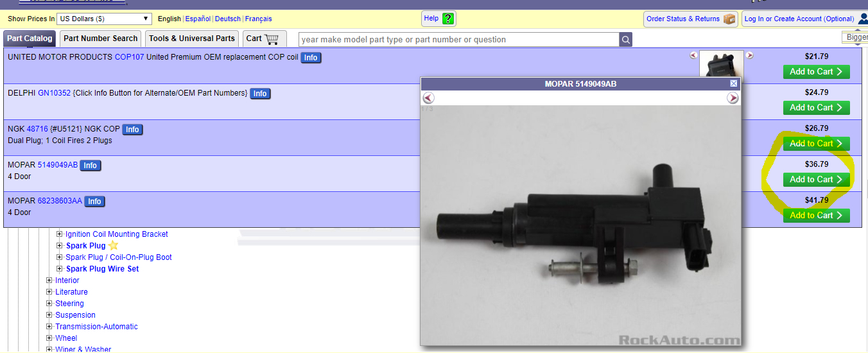Open Order Status & Returns
Image resolution: width=868 pixels, height=353 pixels.
tap(691, 19)
